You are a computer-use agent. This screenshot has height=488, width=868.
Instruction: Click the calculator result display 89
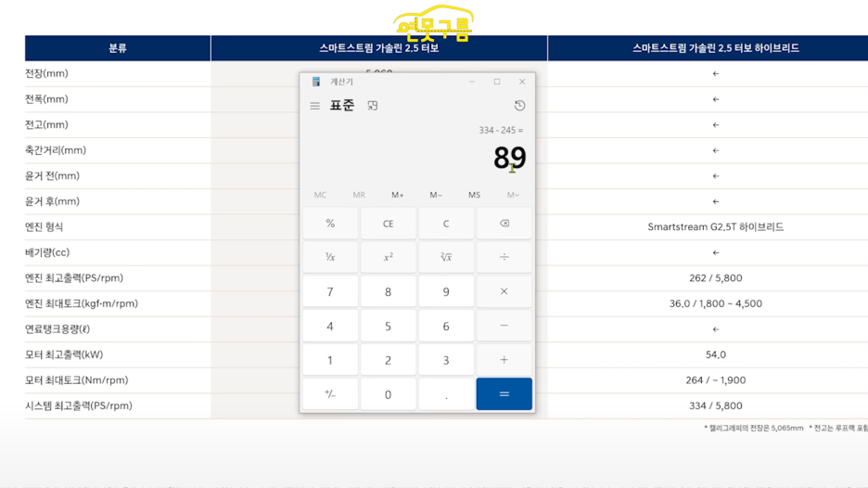[x=509, y=158]
